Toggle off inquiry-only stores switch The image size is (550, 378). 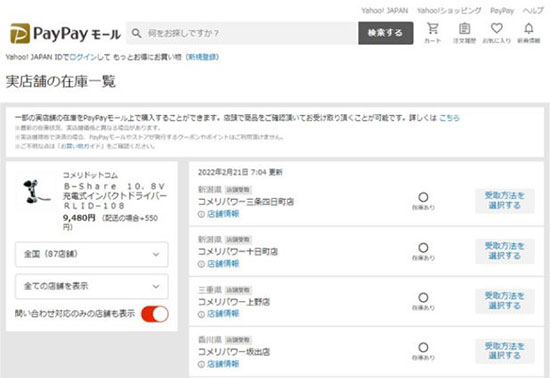point(155,314)
